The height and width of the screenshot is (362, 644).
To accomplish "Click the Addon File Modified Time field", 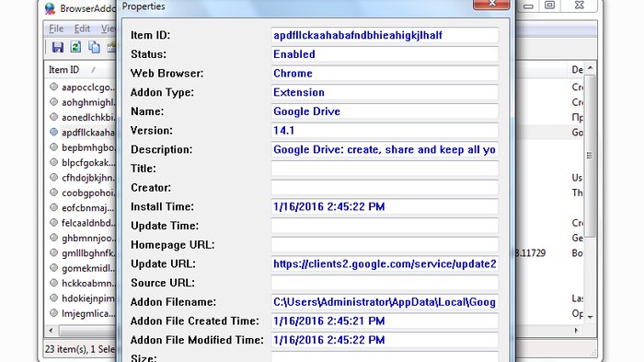I will tap(385, 340).
